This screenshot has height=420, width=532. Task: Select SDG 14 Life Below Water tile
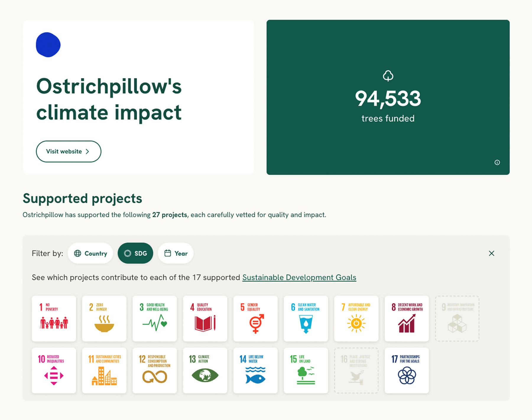[255, 370]
